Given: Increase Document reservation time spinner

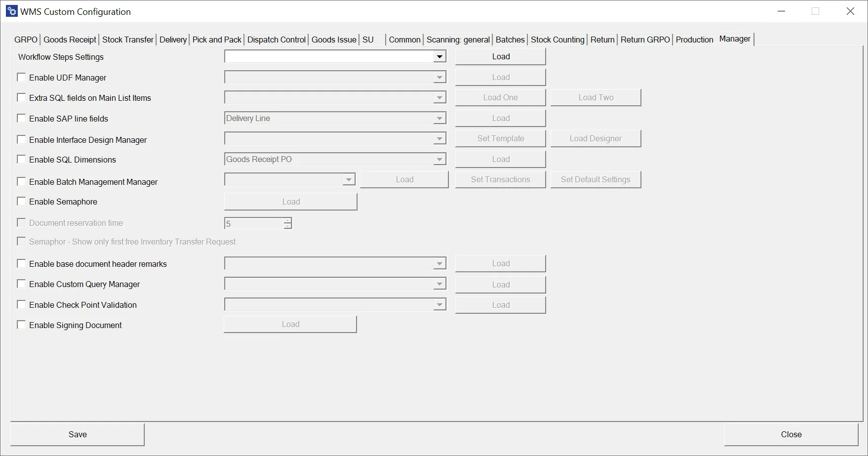Looking at the screenshot, I should 287,220.
